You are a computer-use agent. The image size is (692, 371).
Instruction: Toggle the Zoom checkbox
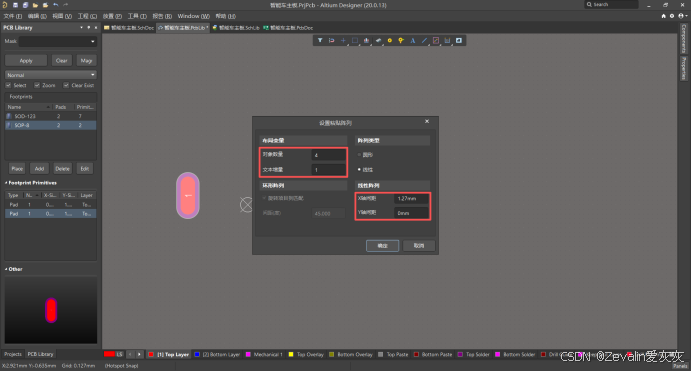click(37, 85)
